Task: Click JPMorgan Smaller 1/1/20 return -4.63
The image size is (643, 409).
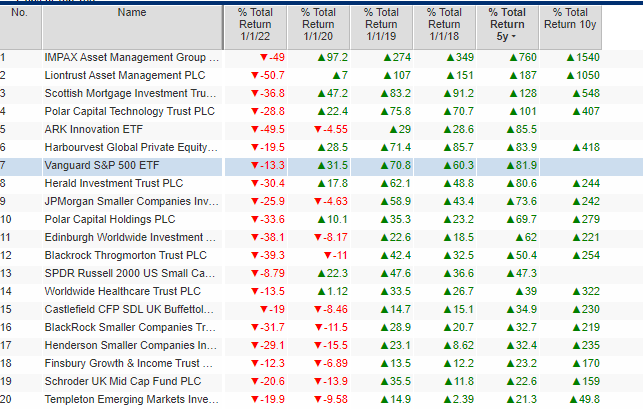Action: pyautogui.click(x=331, y=201)
